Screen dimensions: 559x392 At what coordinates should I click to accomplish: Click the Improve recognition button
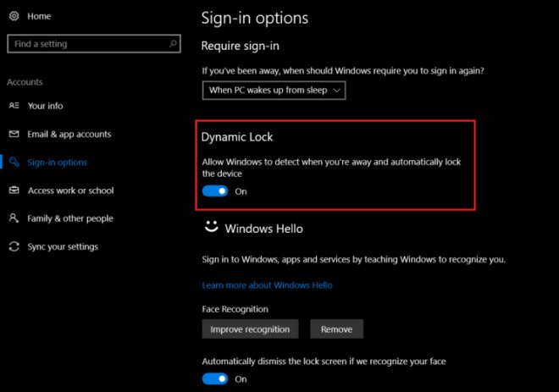click(x=250, y=329)
